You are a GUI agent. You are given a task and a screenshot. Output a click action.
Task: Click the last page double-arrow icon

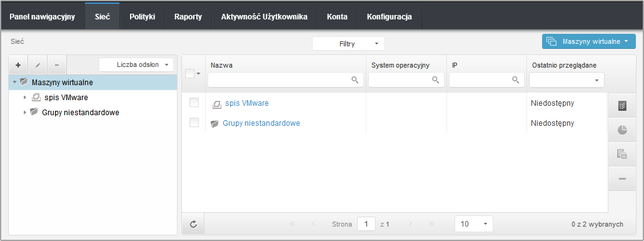pyautogui.click(x=431, y=224)
